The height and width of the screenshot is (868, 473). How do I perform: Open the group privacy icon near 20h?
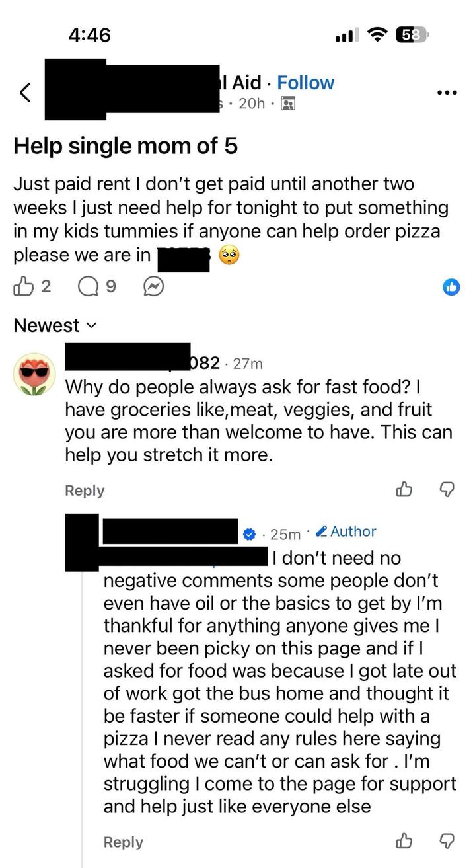click(288, 104)
